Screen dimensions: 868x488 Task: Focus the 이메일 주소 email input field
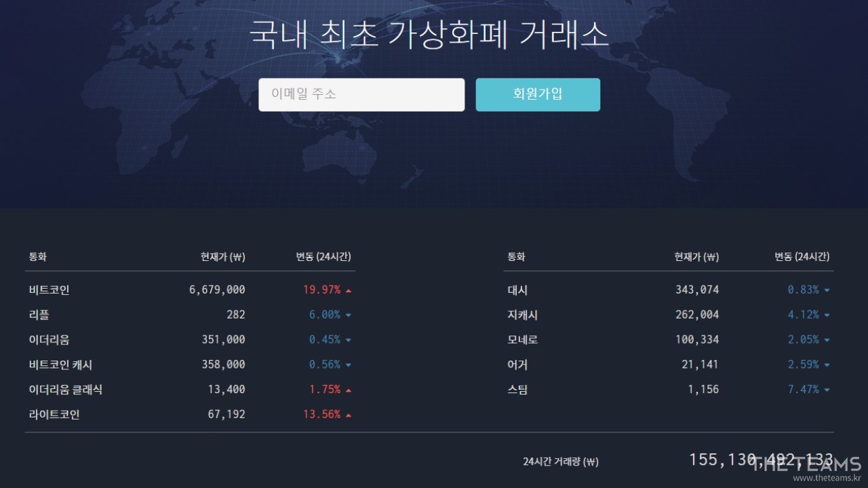(x=361, y=95)
